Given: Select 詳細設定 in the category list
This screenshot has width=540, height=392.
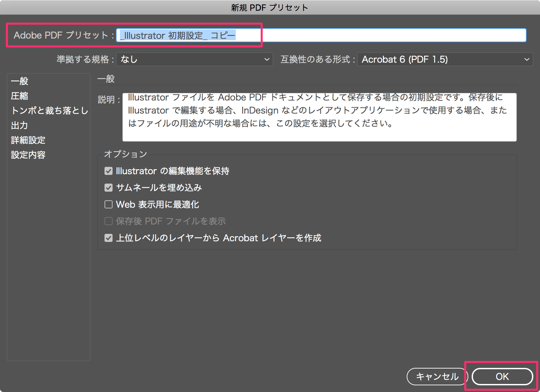Looking at the screenshot, I should [28, 140].
